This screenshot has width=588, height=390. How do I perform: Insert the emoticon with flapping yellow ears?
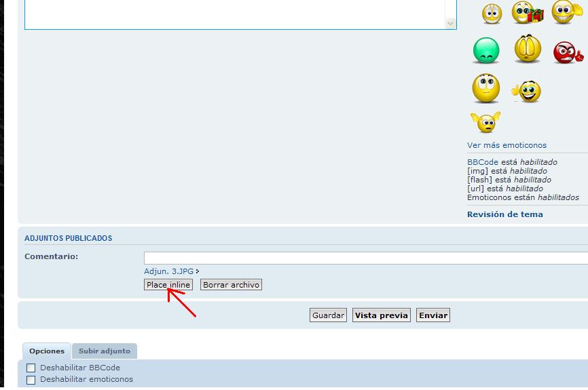485,123
